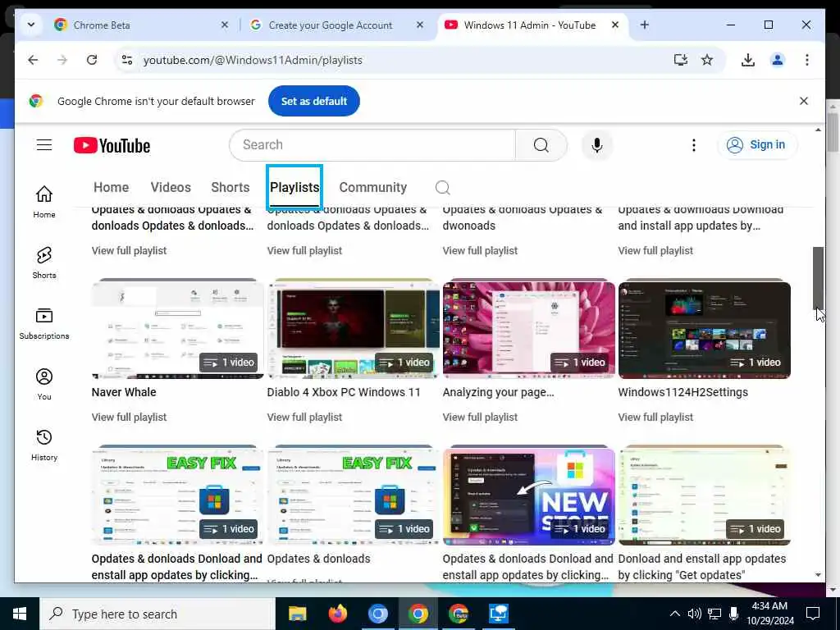Open a new tab with the plus button

click(645, 25)
